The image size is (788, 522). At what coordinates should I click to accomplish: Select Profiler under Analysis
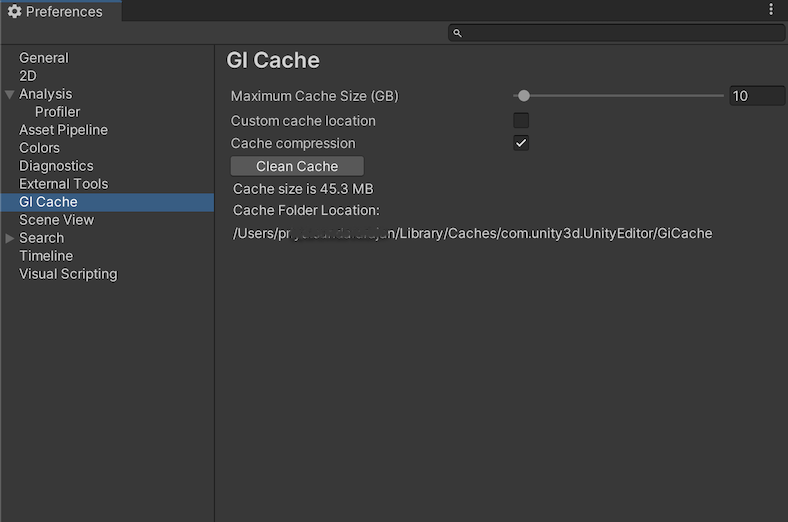[x=57, y=112]
